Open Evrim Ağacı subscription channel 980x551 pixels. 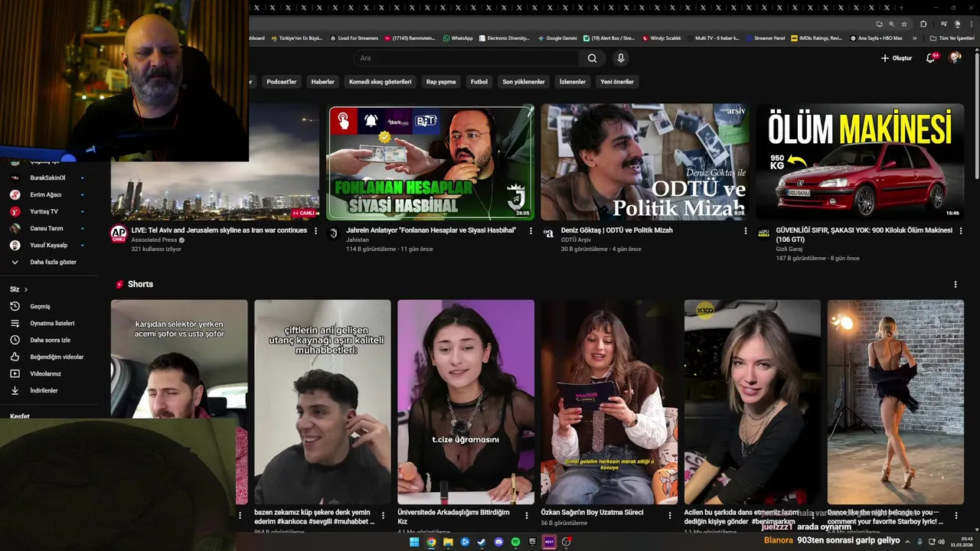tap(48, 194)
